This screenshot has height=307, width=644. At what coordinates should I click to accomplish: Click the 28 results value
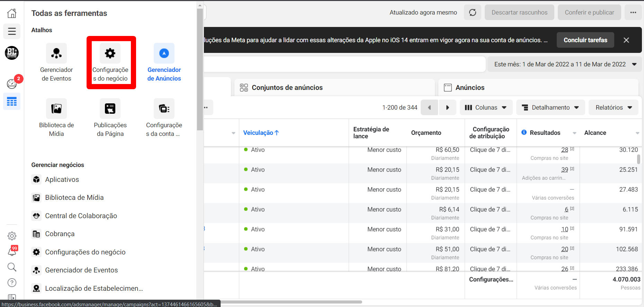[x=565, y=150]
